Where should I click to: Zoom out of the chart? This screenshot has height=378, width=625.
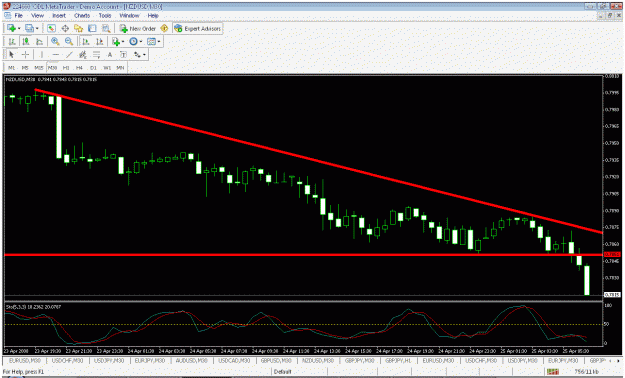[x=69, y=41]
